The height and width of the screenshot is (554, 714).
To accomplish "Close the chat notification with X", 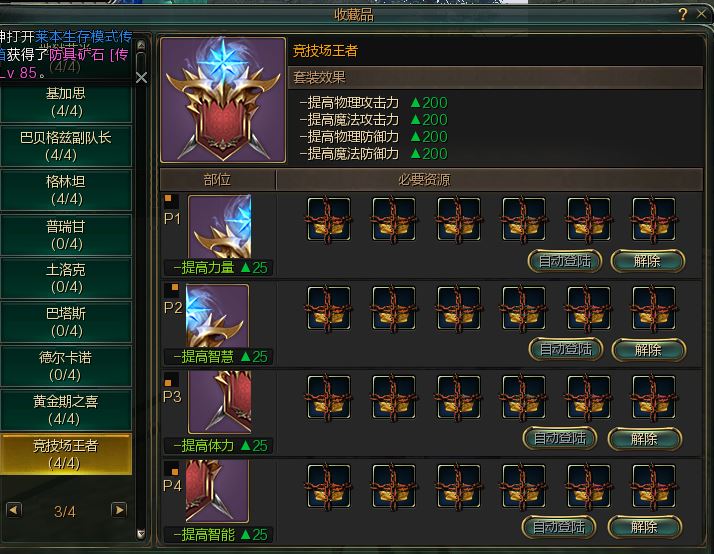I will (141, 77).
